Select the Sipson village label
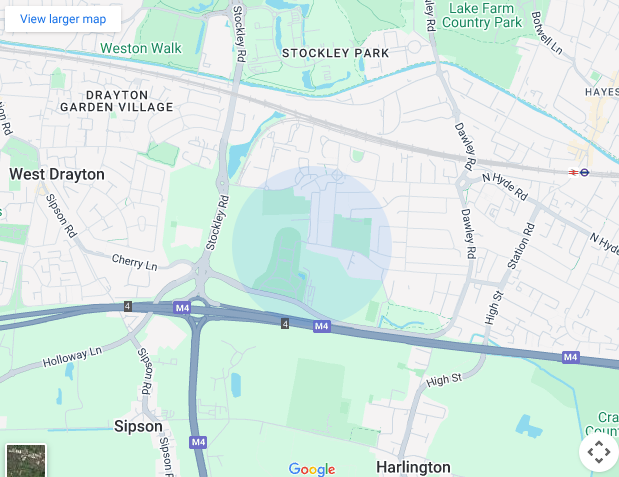Image resolution: width=619 pixels, height=477 pixels. pyautogui.click(x=138, y=426)
